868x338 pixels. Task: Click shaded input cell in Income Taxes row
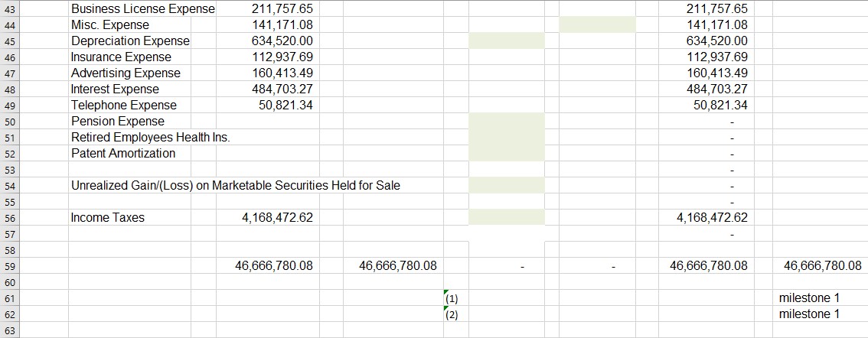tap(507, 217)
